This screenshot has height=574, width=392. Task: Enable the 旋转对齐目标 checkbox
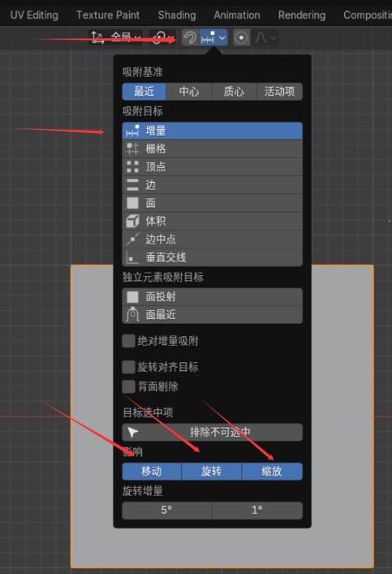[x=128, y=367]
